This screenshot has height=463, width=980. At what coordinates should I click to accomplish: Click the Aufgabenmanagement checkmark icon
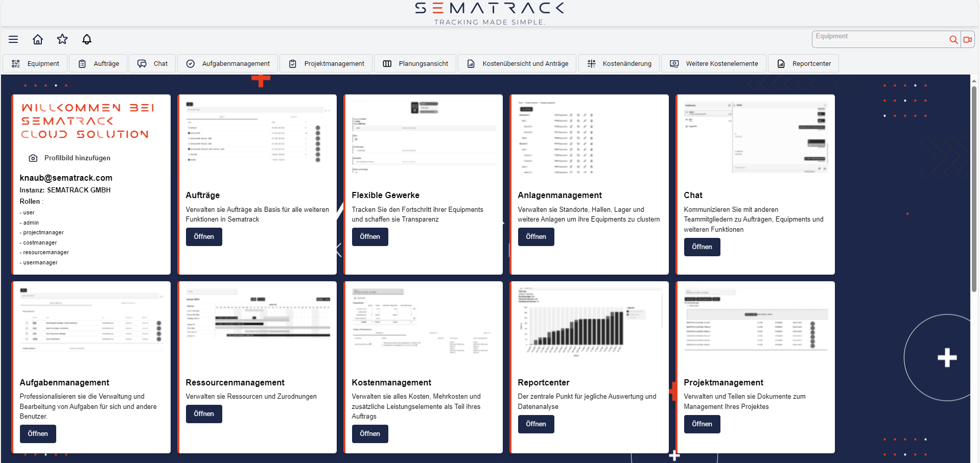(x=191, y=64)
